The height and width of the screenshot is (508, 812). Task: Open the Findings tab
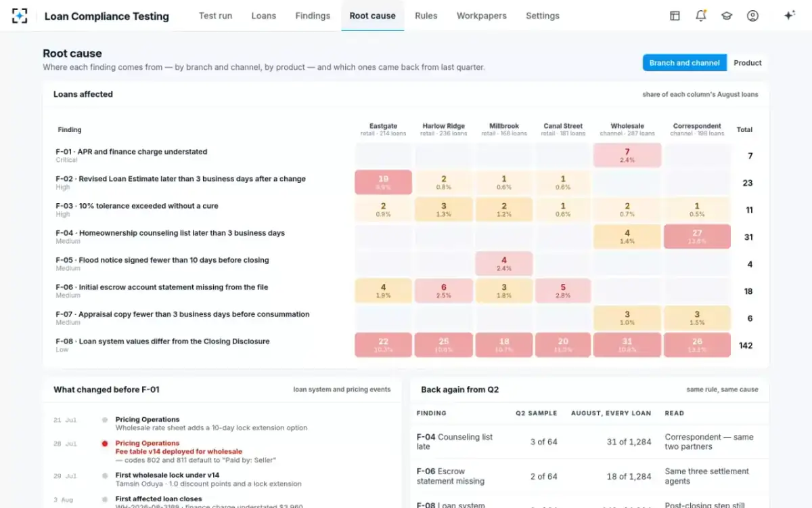(x=313, y=16)
